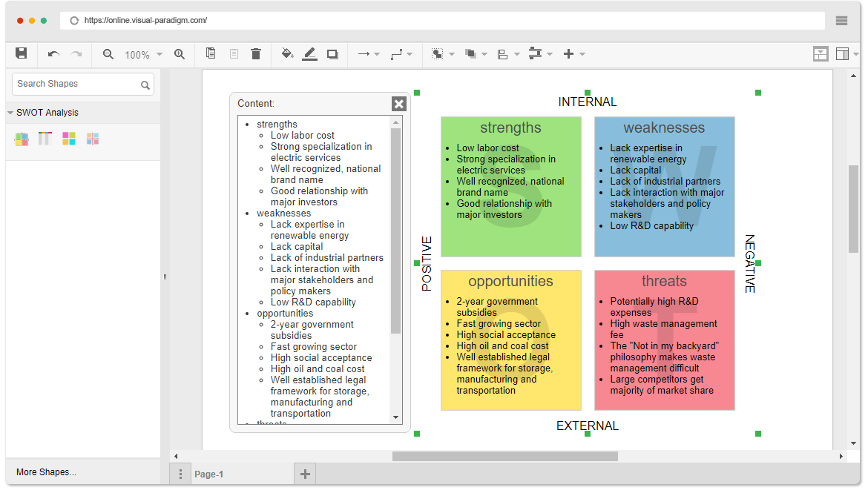Add a new page with the plus button
The height and width of the screenshot is (493, 868).
coord(305,472)
